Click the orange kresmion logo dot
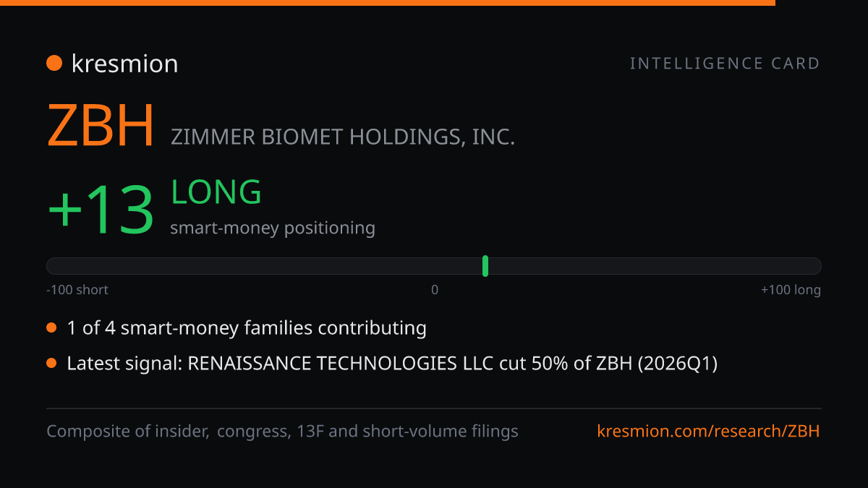Viewport: 868px width, 488px height. [54, 64]
